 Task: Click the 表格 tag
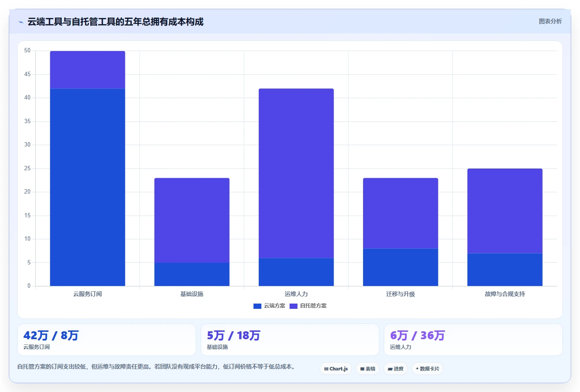tap(367, 369)
